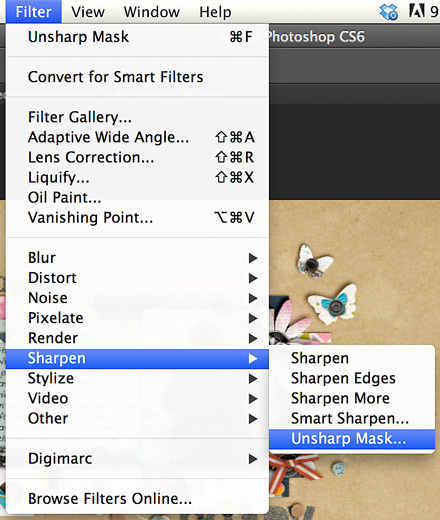Open the Render submenu

point(137,338)
